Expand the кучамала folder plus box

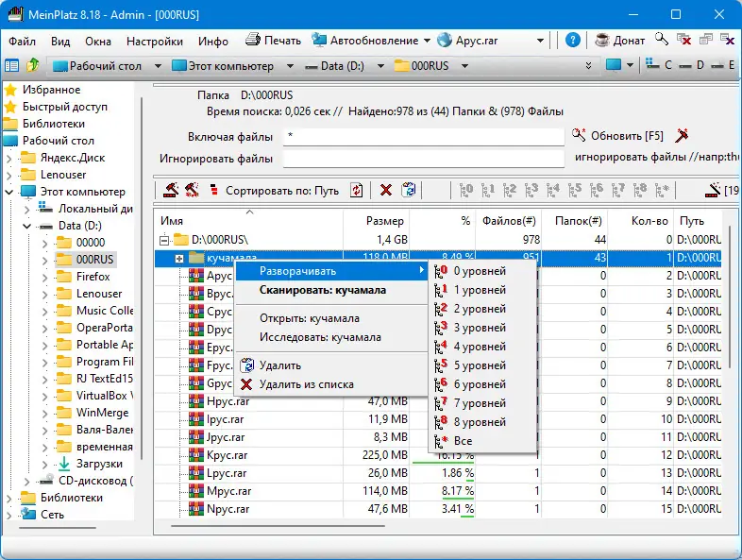[x=179, y=259]
